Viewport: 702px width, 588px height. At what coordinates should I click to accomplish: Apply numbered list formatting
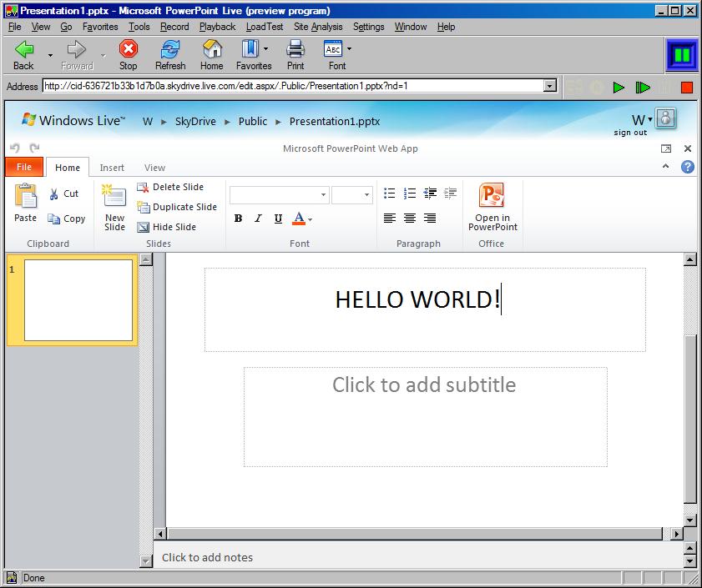[x=410, y=193]
